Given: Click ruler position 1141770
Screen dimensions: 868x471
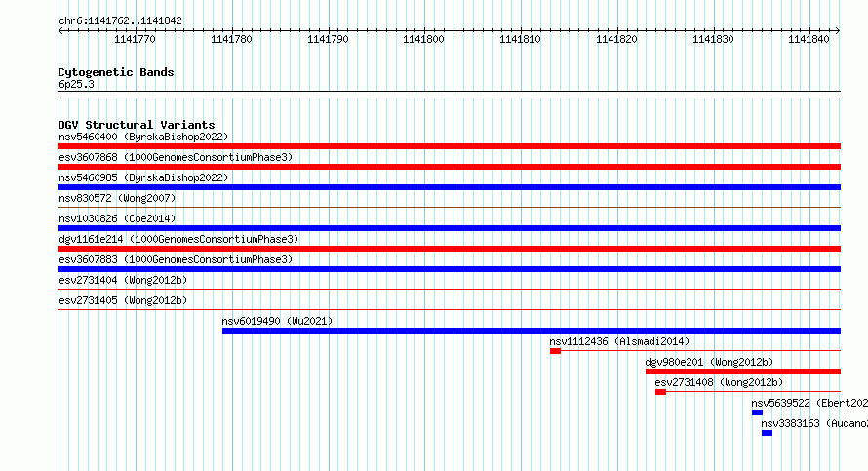Looking at the screenshot, I should click(135, 39).
